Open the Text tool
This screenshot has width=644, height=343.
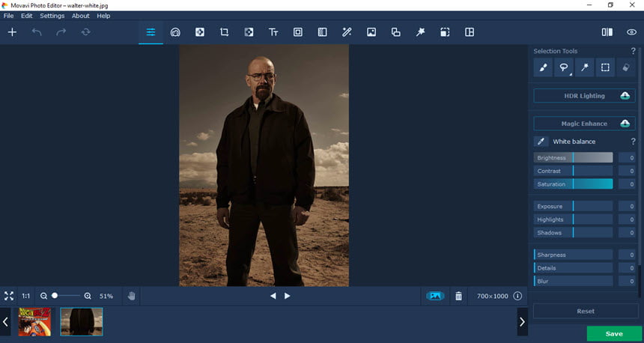(273, 32)
